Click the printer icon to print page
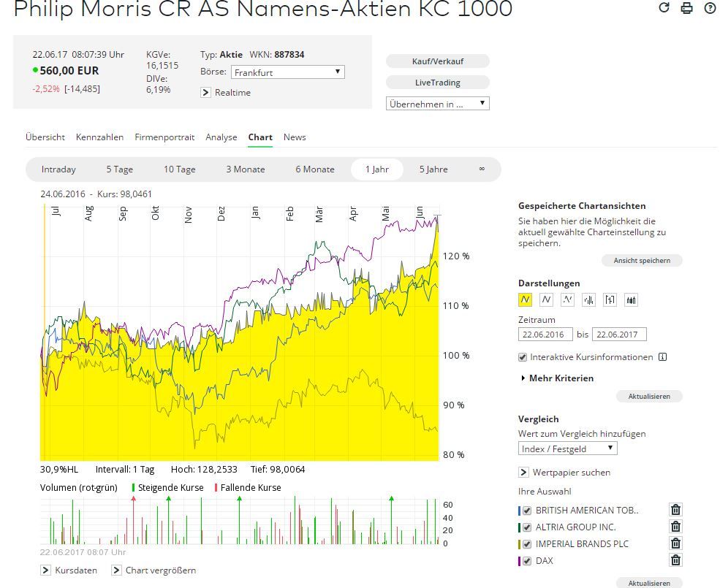720x588 pixels. (686, 8)
